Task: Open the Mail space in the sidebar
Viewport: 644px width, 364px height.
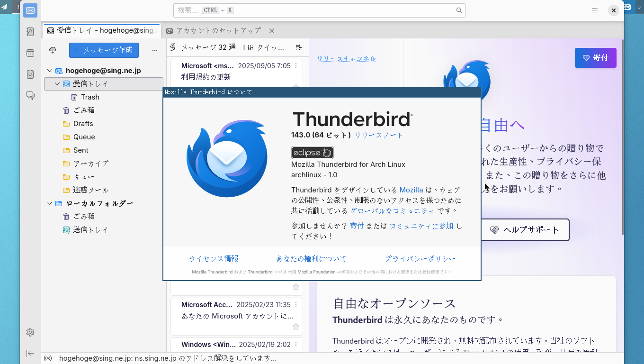Action: pos(30,10)
